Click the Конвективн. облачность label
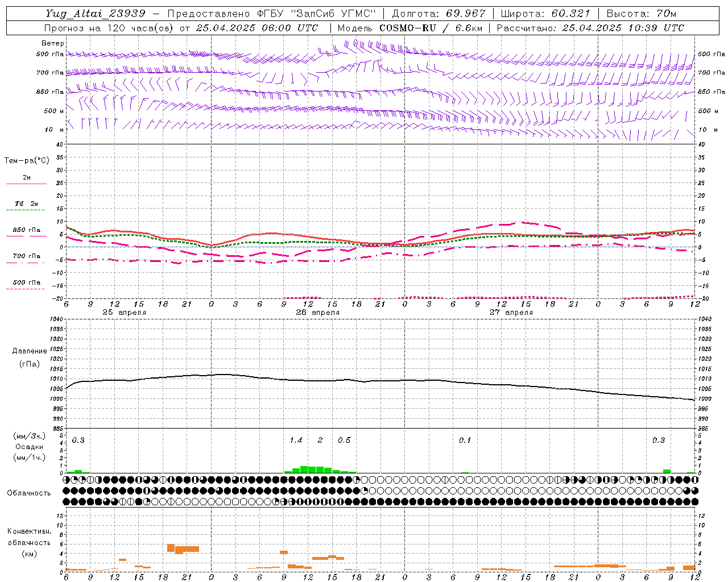Screen dimensions: 728x582 pyautogui.click(x=29, y=537)
